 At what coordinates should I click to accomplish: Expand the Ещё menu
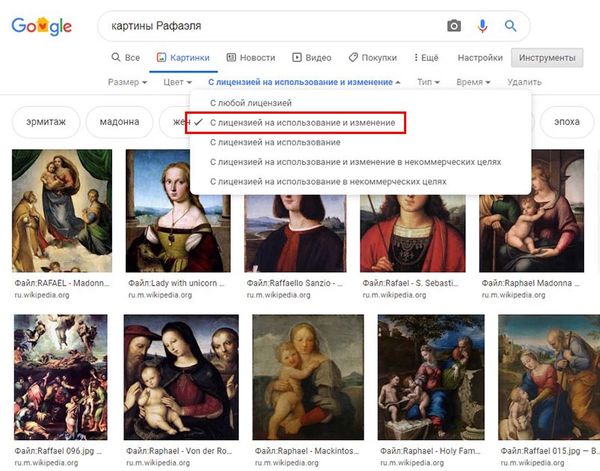(426, 58)
